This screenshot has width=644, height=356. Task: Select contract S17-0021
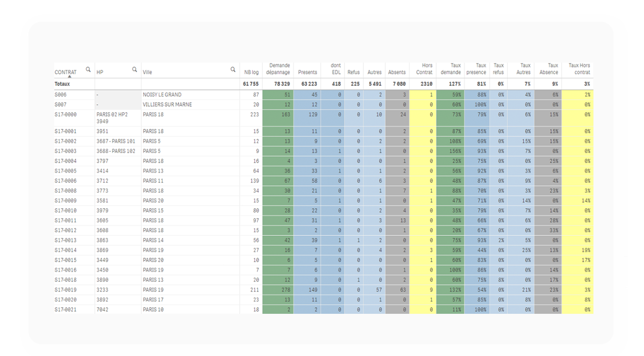click(x=66, y=310)
